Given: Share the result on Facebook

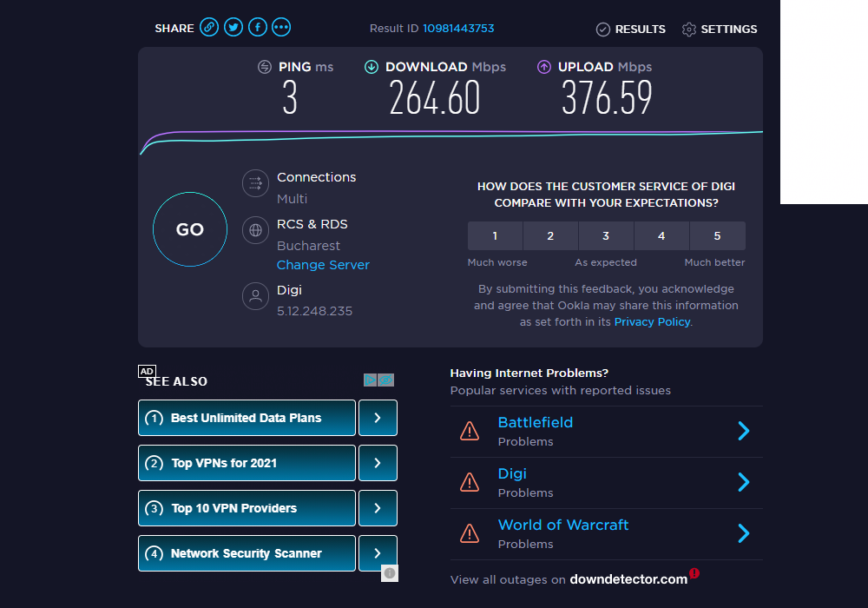Looking at the screenshot, I should point(258,27).
